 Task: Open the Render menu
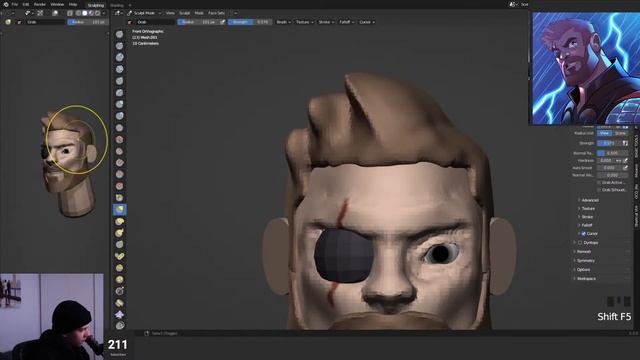tap(40, 4)
